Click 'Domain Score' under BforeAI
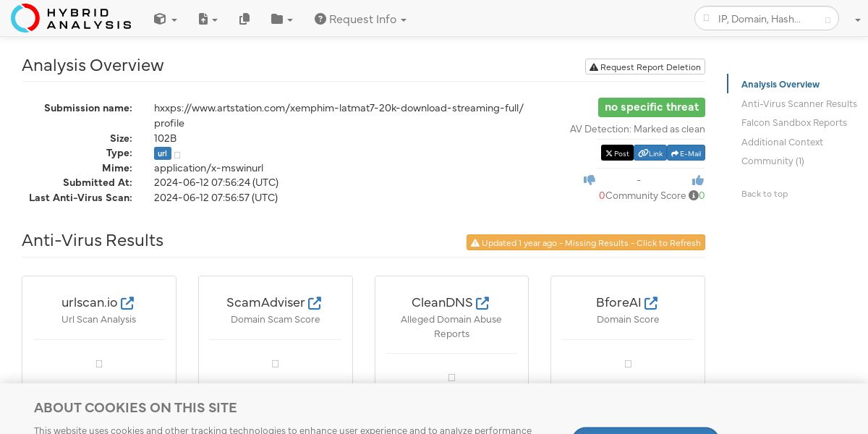This screenshot has width=868, height=434. pyautogui.click(x=628, y=320)
